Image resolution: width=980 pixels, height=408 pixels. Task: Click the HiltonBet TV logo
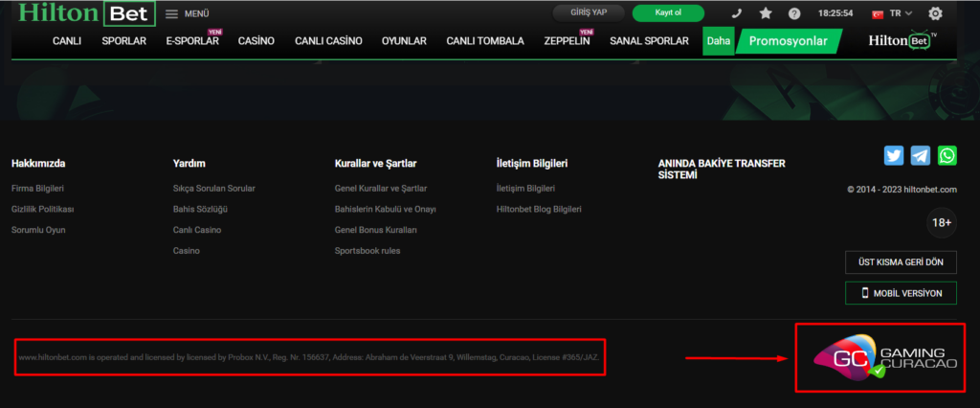(903, 40)
